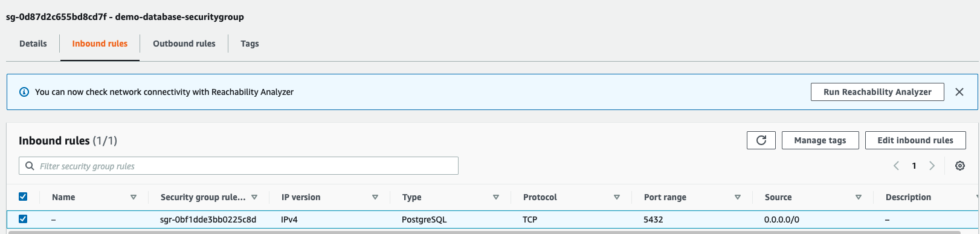Go to the previous rules page
The height and width of the screenshot is (234, 980).
click(x=897, y=166)
